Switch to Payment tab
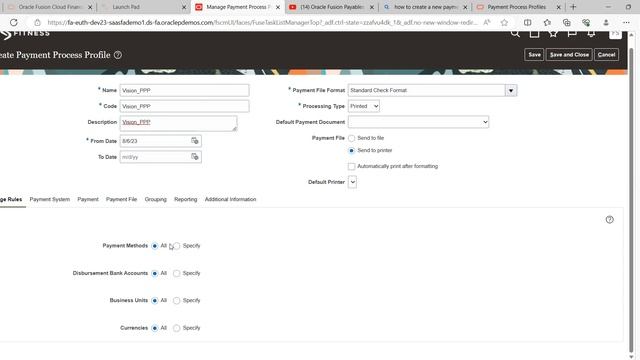The image size is (640, 360). 88,199
